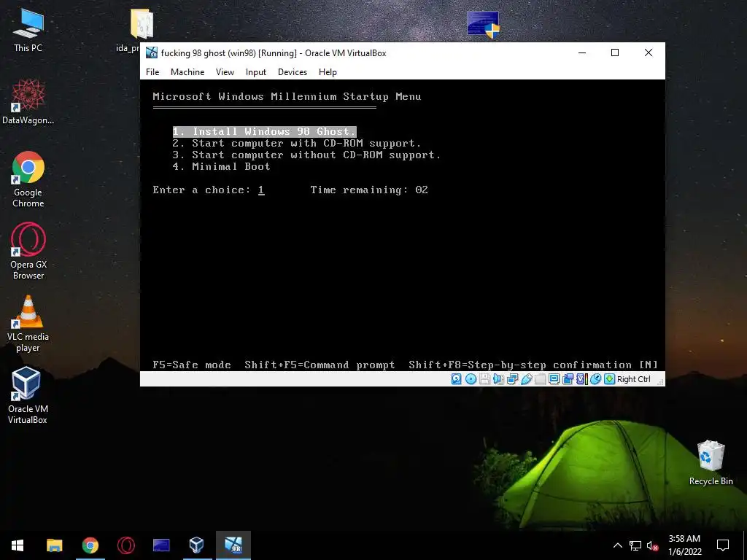Select the Oracle VM VirtualBox desktop shortcut

28,395
